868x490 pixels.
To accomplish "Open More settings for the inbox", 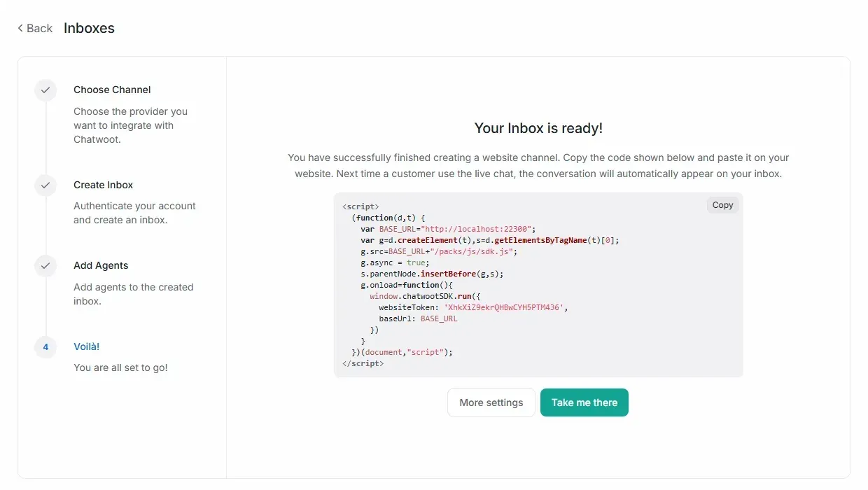I will pos(491,402).
